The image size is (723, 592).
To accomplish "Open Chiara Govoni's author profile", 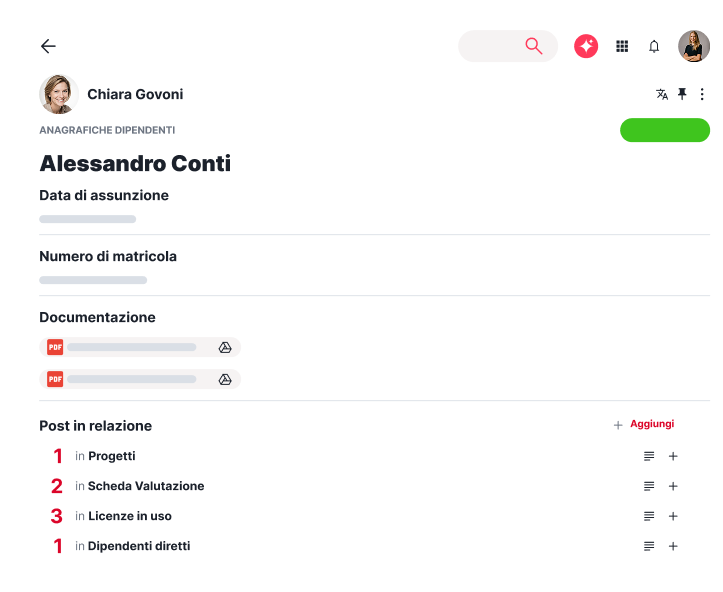I will click(x=134, y=94).
